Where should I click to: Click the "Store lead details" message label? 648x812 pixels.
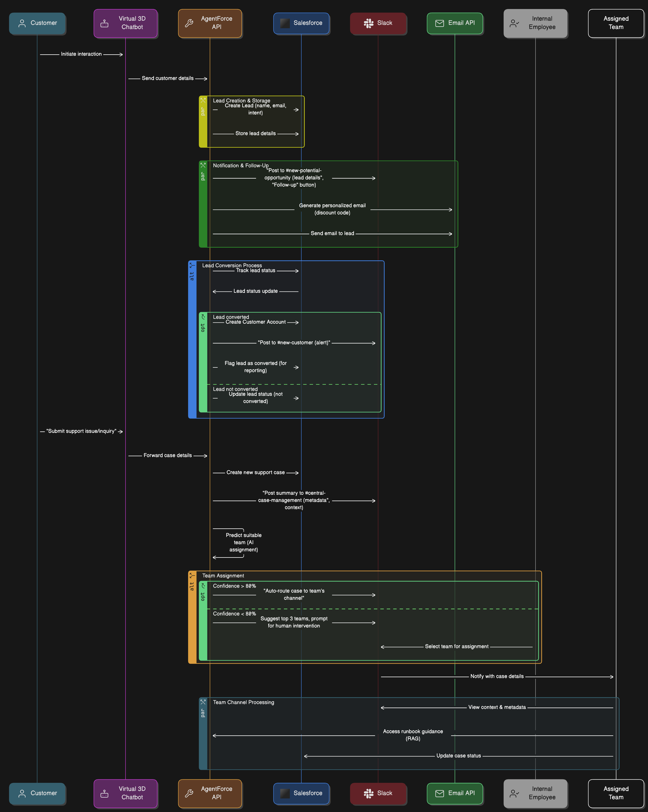[256, 133]
